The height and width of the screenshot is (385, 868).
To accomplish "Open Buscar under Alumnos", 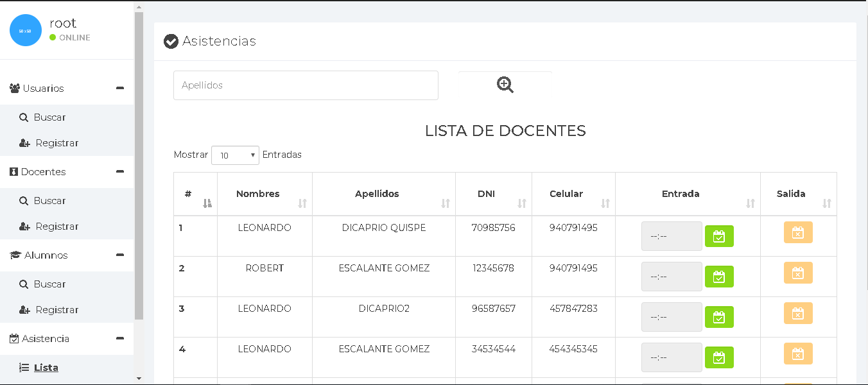I will [49, 284].
